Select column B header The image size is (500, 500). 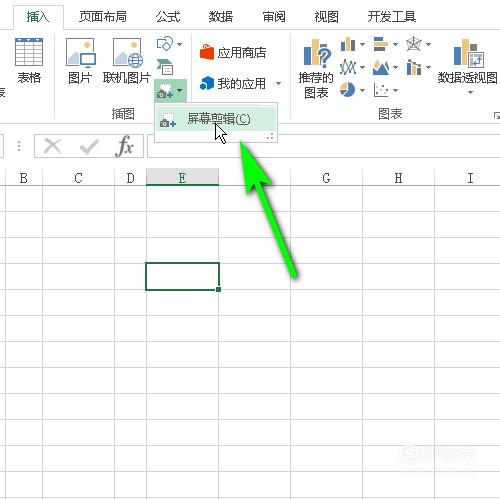(24, 178)
